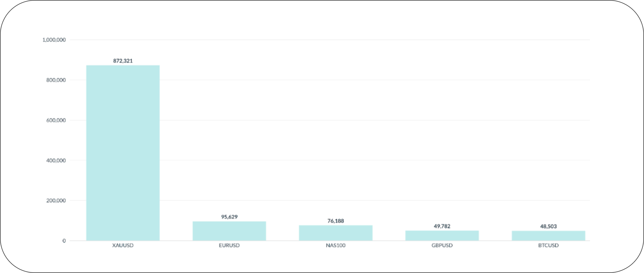The height and width of the screenshot is (273, 644).
Task: Click the 400,000 y-axis tick label
Action: pyautogui.click(x=56, y=160)
